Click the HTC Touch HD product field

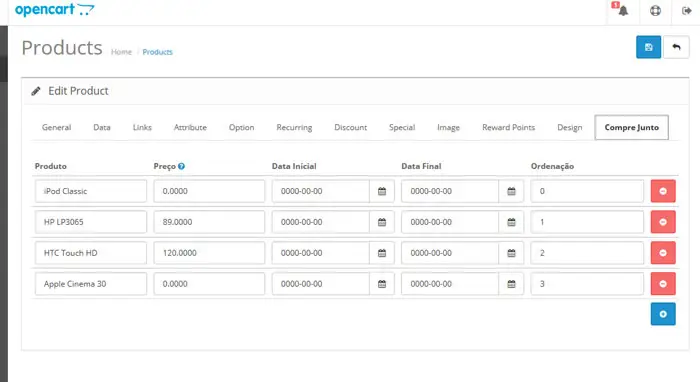pos(91,253)
